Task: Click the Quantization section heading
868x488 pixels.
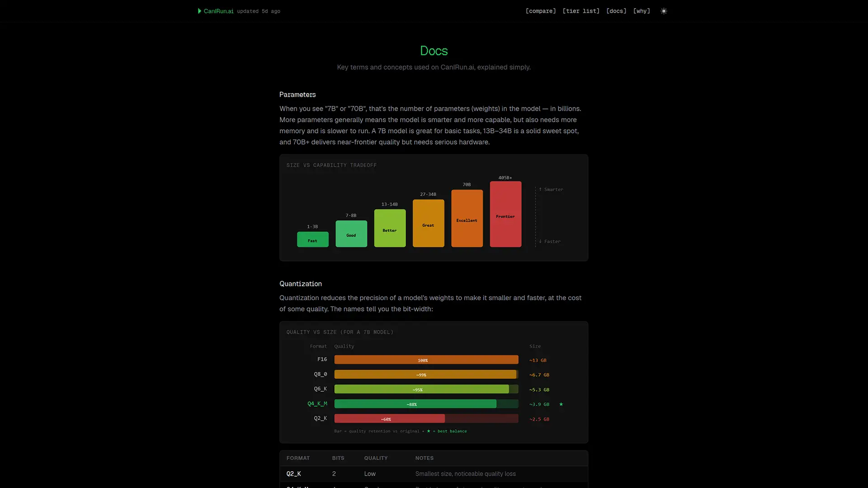Action: 300,284
